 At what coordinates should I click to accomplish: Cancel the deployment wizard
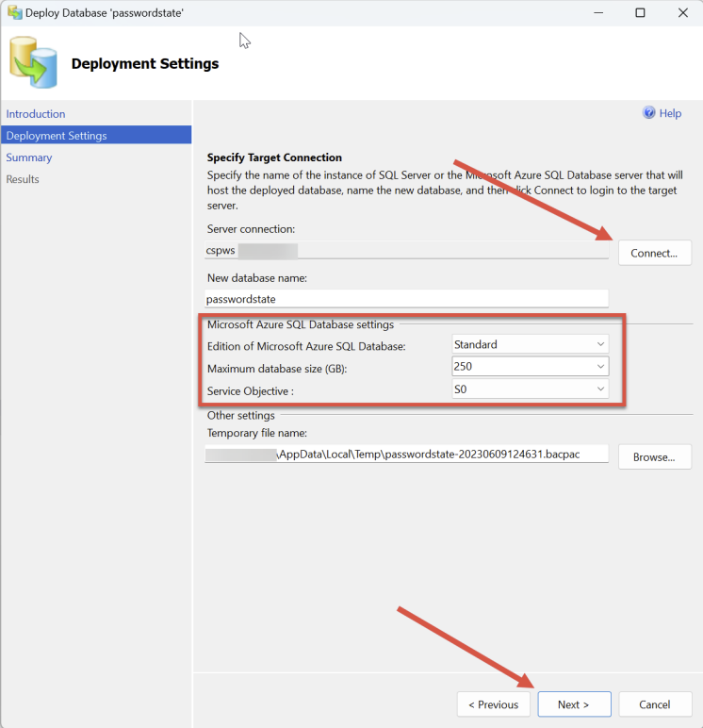pos(655,704)
